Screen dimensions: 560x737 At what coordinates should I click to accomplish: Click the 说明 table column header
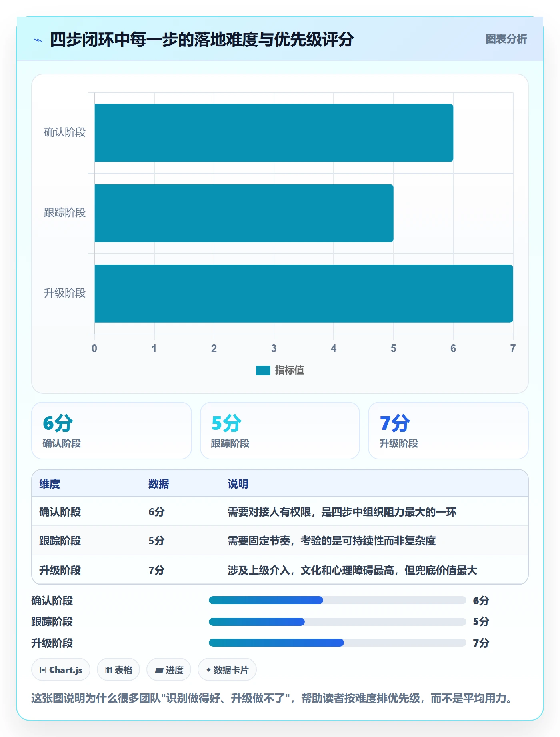238,484
